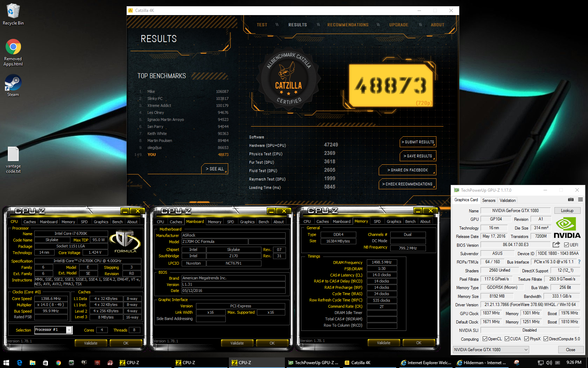Click CHECK RECOMMENDATIONS button
The width and height of the screenshot is (588, 368).
click(x=407, y=184)
